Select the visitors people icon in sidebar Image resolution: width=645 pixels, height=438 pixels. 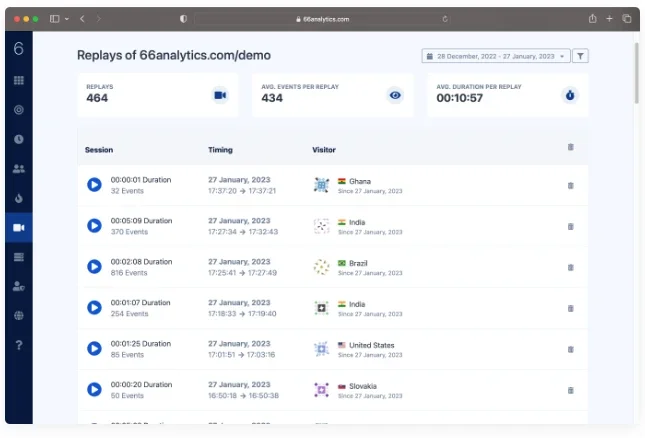[19, 169]
